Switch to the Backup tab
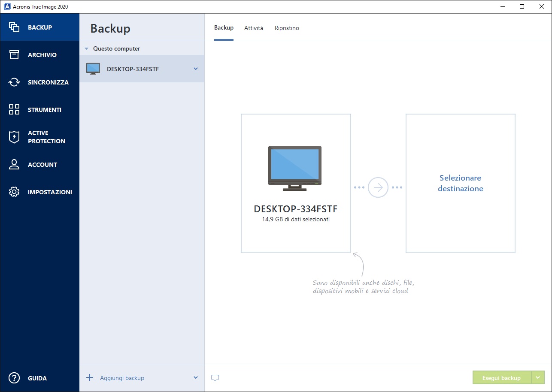This screenshot has width=552, height=392. point(224,28)
